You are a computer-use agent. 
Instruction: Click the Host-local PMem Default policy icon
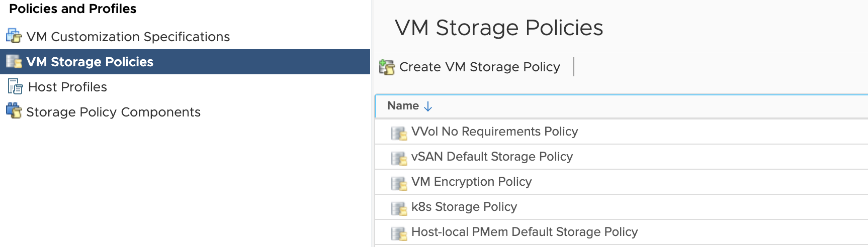(399, 233)
